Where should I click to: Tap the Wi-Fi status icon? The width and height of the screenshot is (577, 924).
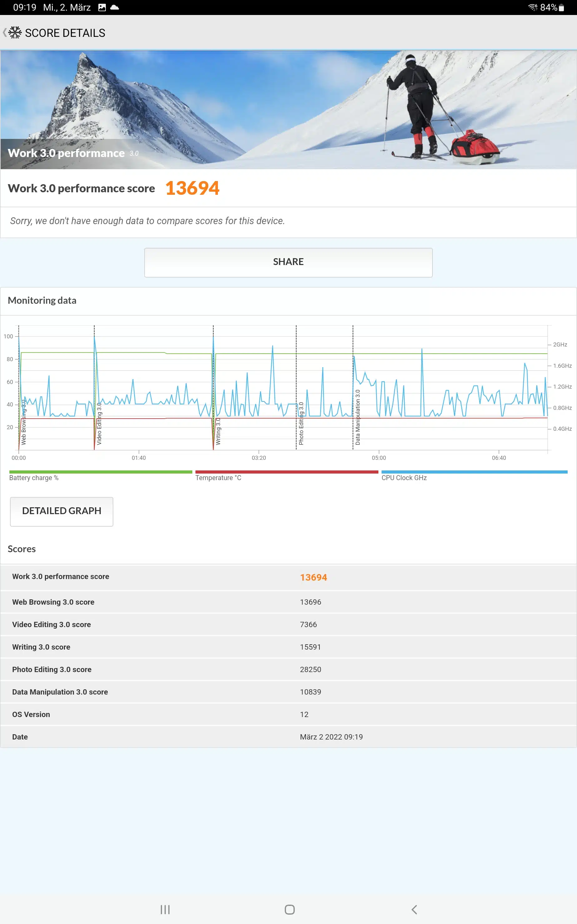pos(532,7)
